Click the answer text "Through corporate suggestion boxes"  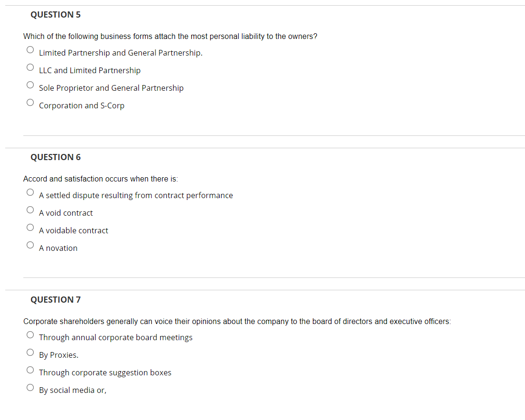[105, 372]
